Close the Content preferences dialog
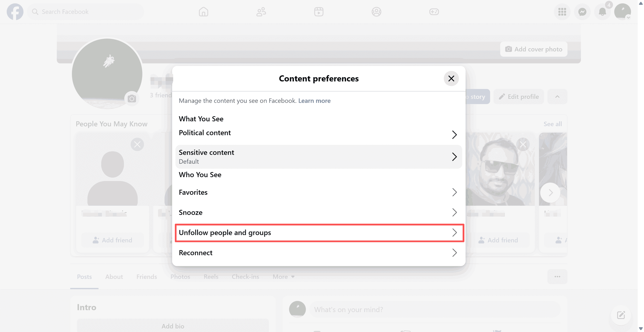 pos(451,79)
